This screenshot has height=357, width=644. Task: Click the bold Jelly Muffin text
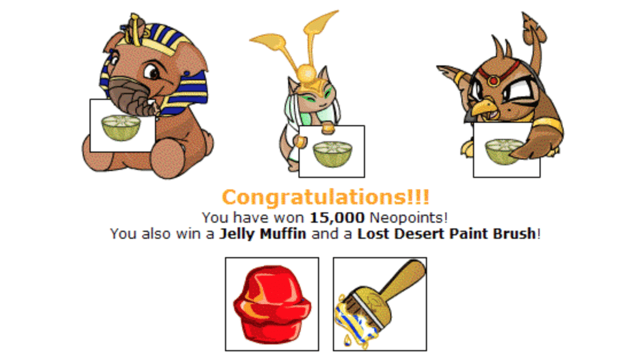[x=262, y=234]
